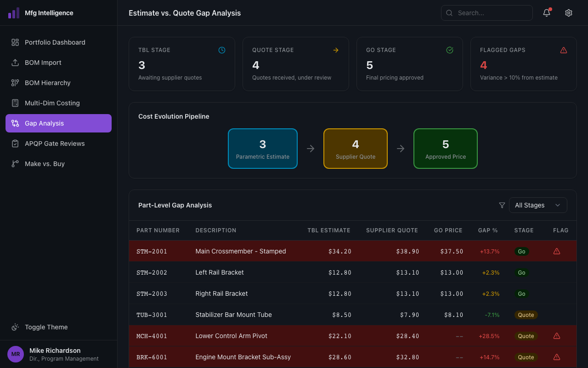This screenshot has width=588, height=368.
Task: Click the Supplier Quote pipeline stage box
Action: [x=355, y=149]
